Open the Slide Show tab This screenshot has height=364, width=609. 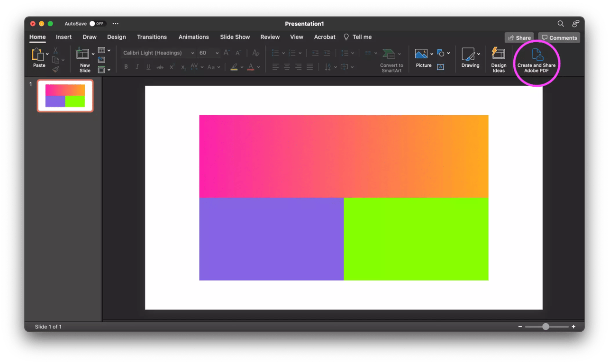click(235, 37)
